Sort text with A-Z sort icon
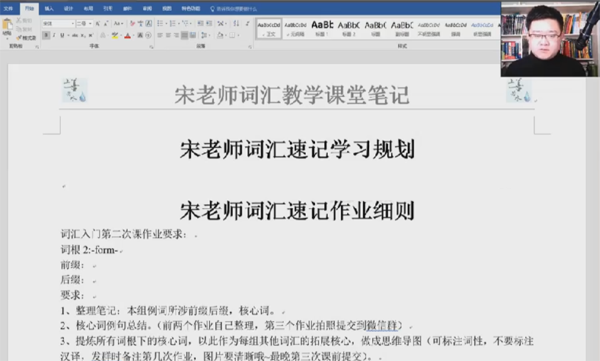 click(236, 23)
